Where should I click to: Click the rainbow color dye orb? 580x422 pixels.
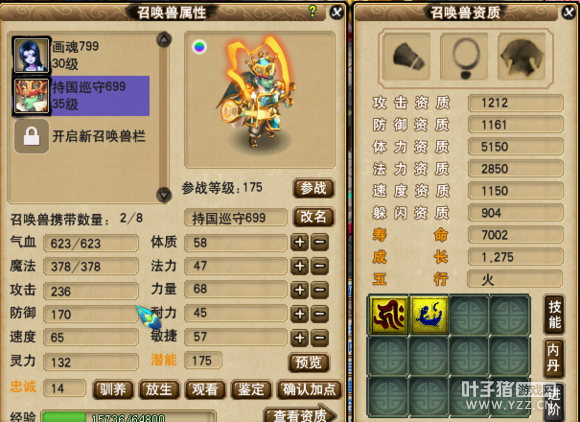tap(199, 47)
